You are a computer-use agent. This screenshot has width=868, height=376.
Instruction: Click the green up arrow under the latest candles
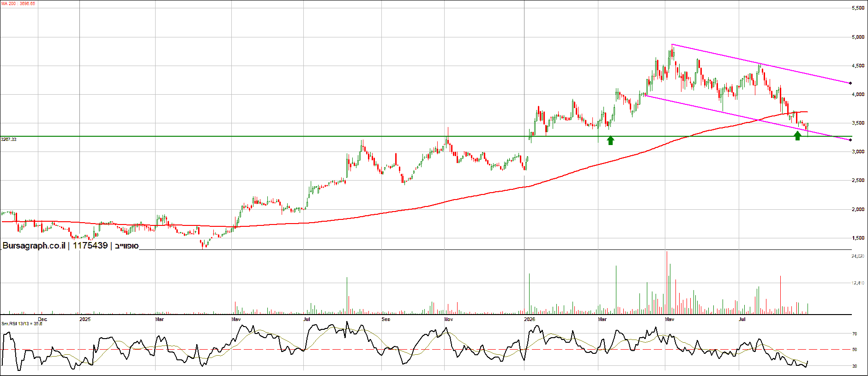(x=797, y=136)
